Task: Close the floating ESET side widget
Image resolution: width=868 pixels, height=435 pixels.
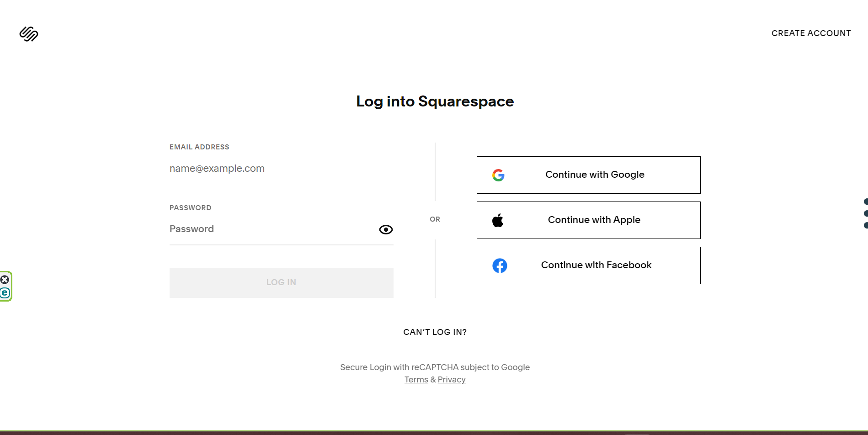Action: (x=5, y=280)
